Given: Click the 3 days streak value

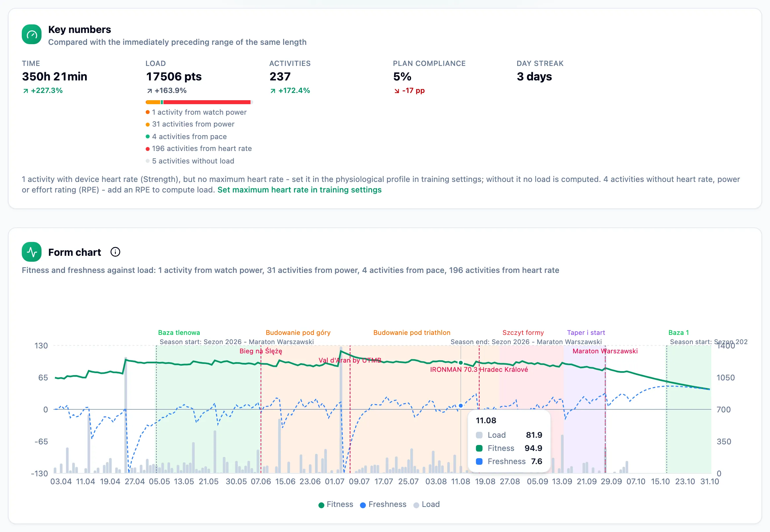Looking at the screenshot, I should click(534, 77).
